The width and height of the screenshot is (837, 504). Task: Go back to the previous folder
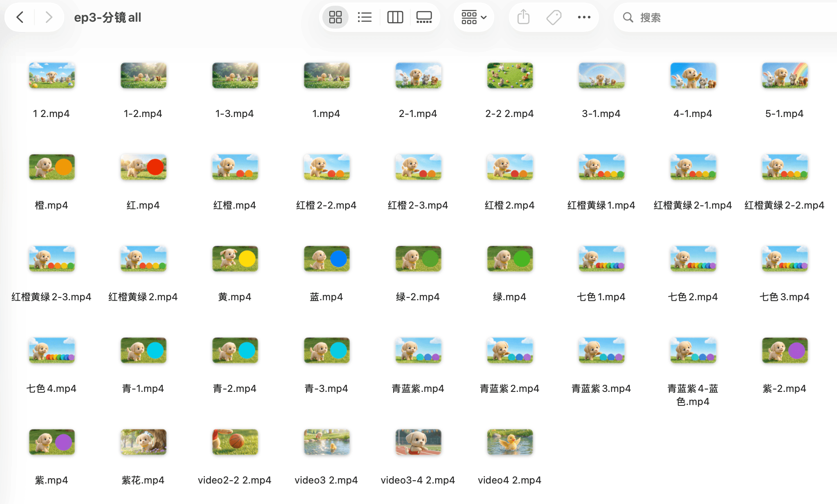(x=20, y=17)
